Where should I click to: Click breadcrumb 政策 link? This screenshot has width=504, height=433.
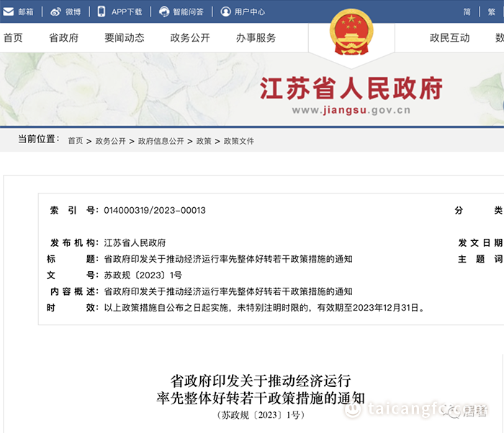(x=204, y=141)
